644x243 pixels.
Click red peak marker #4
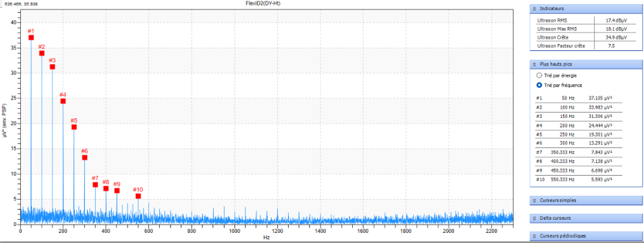pyautogui.click(x=63, y=101)
